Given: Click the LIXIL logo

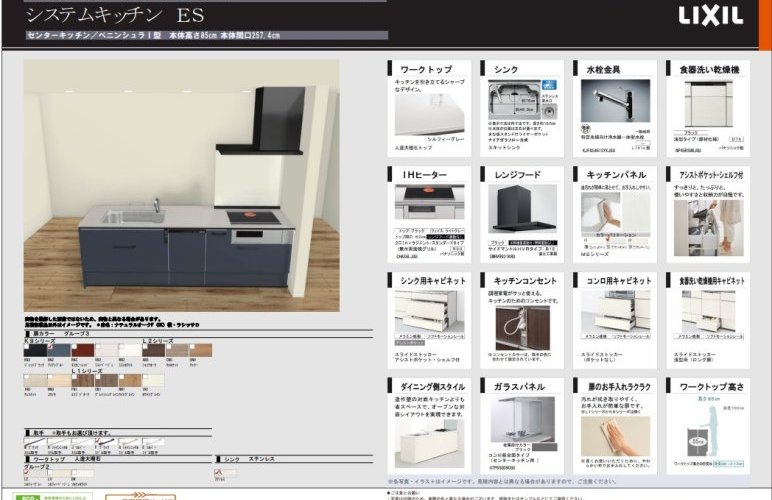Looking at the screenshot, I should 710,16.
